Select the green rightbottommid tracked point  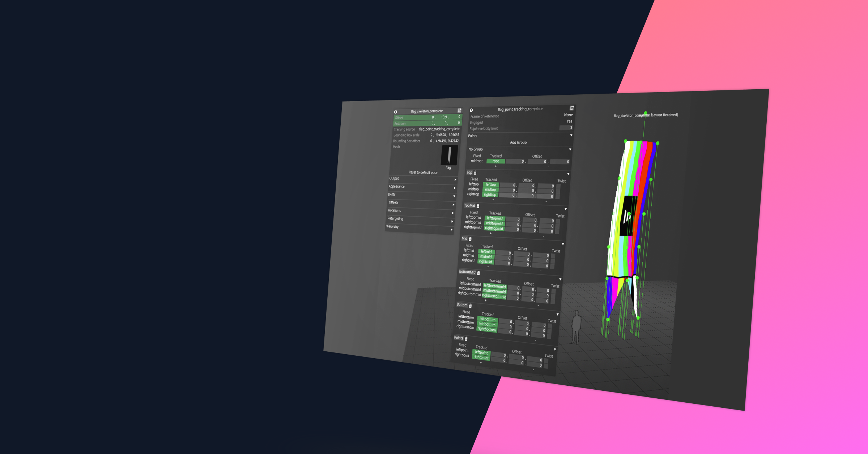point(494,296)
